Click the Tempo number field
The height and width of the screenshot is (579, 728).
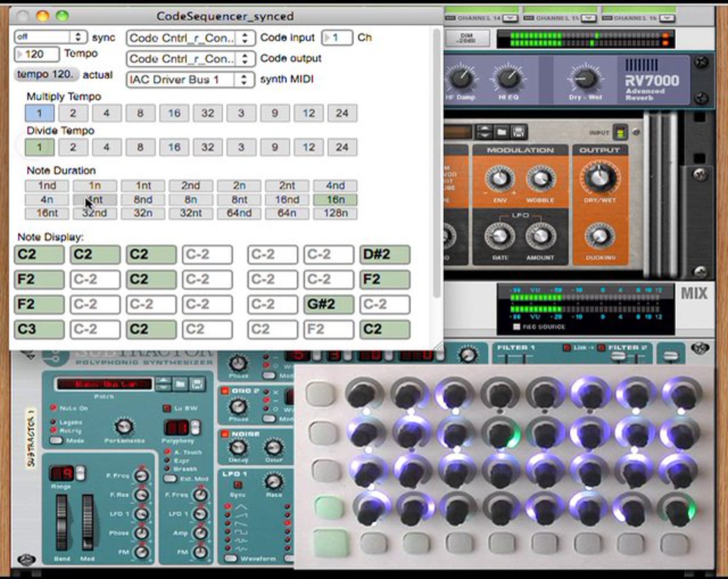[37, 54]
